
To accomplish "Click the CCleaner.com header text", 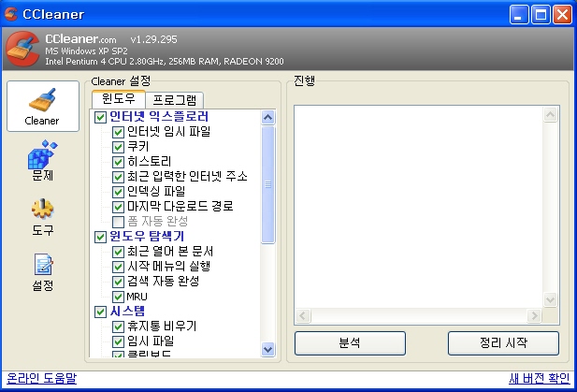I will tap(80, 38).
